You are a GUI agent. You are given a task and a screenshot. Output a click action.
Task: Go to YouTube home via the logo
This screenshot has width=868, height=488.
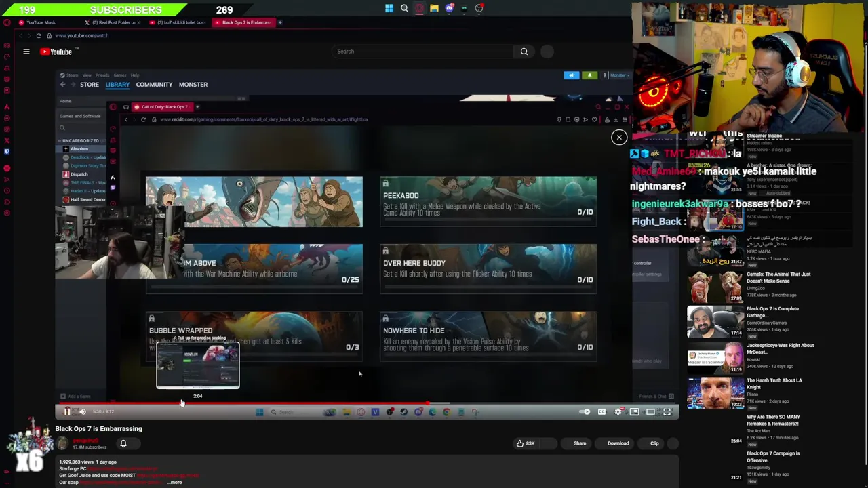58,52
